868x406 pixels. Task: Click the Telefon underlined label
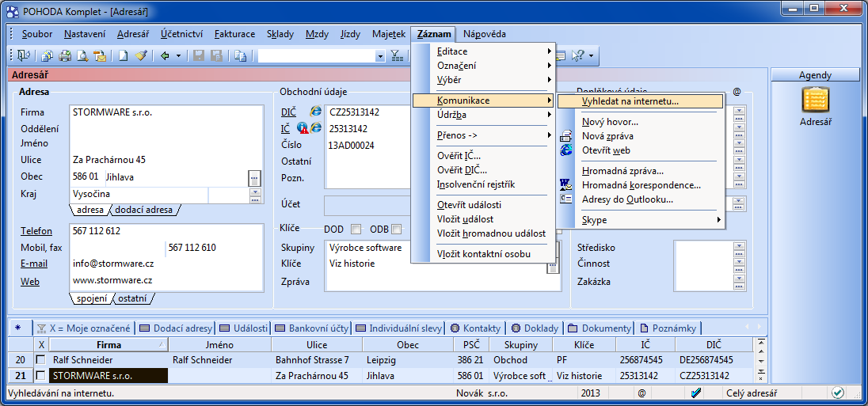[36, 231]
